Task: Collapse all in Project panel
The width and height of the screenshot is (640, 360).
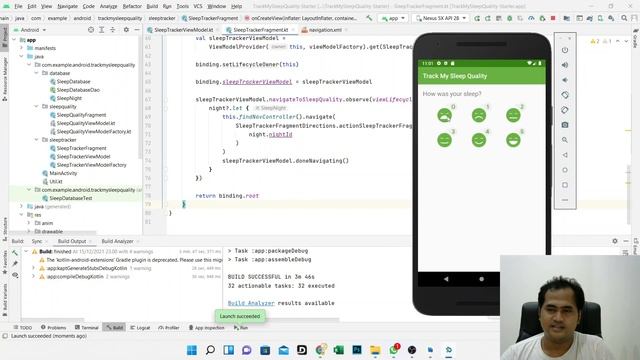Action: click(113, 30)
